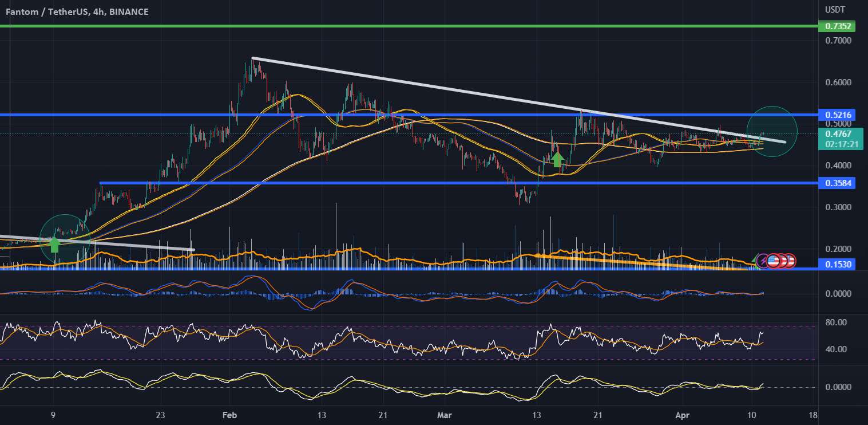
Task: Open the rightmost US flag event icon
Action: 790,261
